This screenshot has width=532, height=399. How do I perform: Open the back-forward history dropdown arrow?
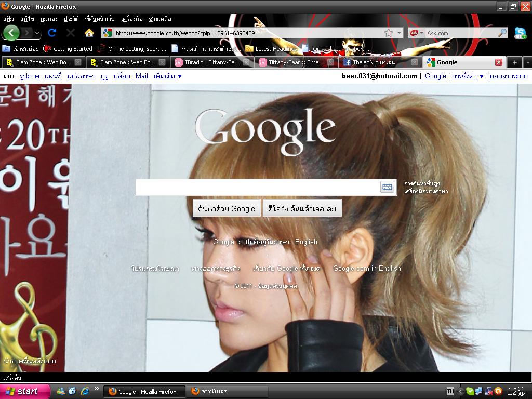(x=37, y=33)
